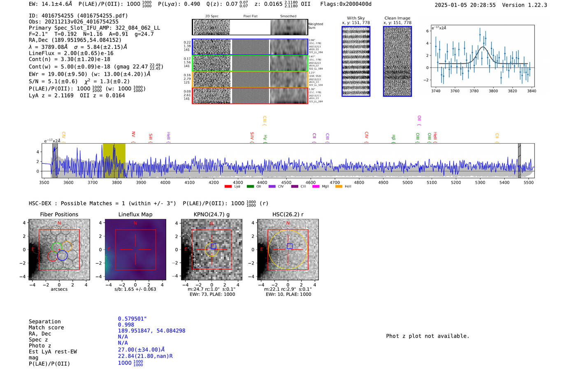Image resolution: width=576 pixels, height=392 pixels.
Task: Click the Primary Spec_Slot_IFU_AMP line
Action: (x=94, y=28)
